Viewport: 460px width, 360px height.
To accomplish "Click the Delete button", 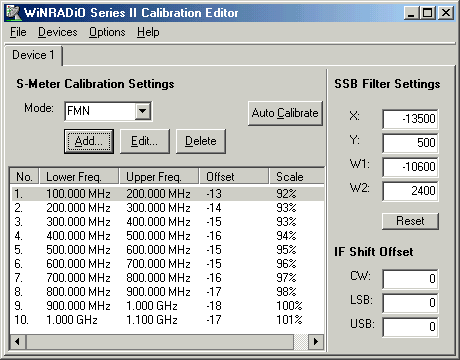I will click(x=201, y=141).
